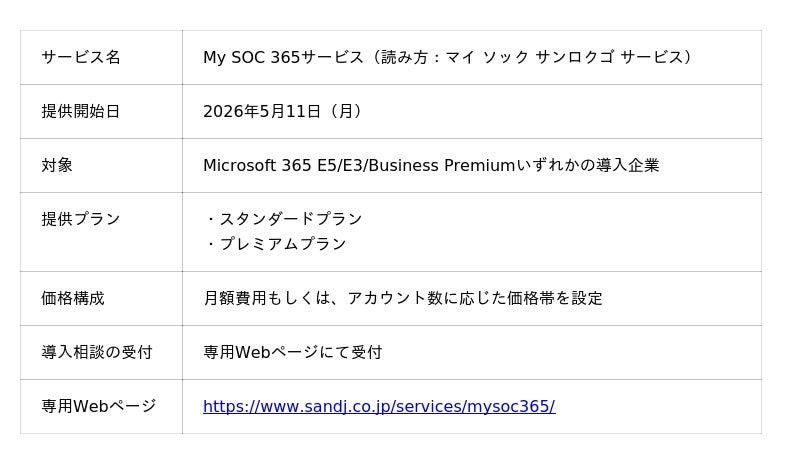Click the いずれかの導入企業 text
Screen dimensions: 800x464
tap(587, 165)
